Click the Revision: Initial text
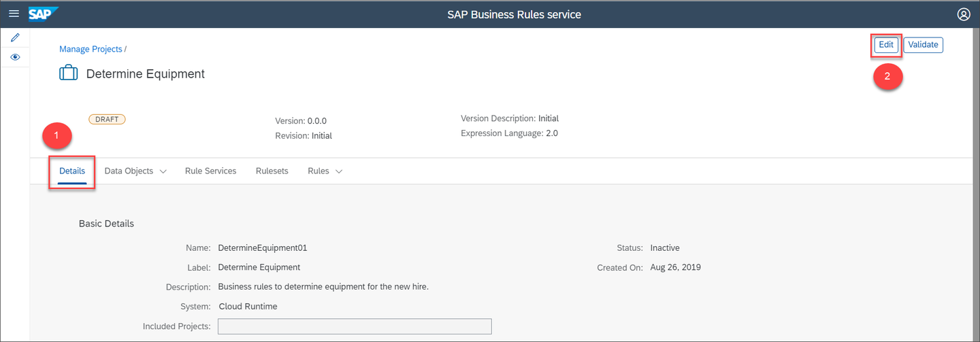The image size is (980, 342). tap(304, 136)
